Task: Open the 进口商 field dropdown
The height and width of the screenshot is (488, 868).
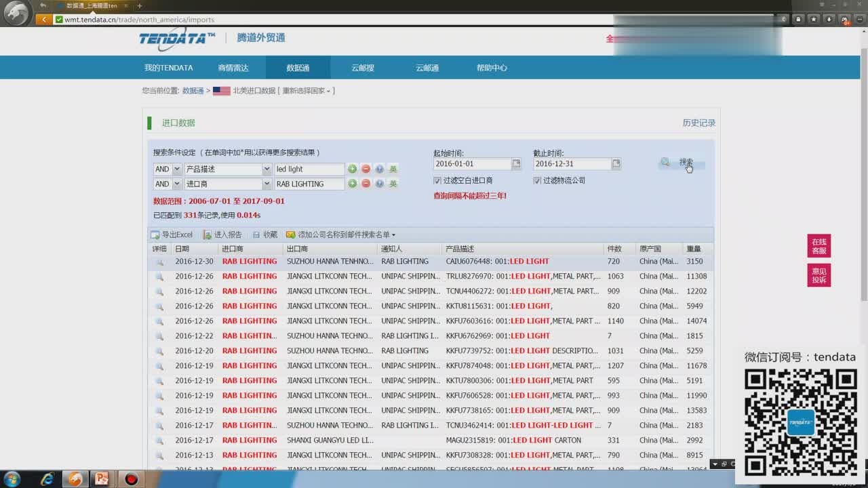Action: pos(267,184)
